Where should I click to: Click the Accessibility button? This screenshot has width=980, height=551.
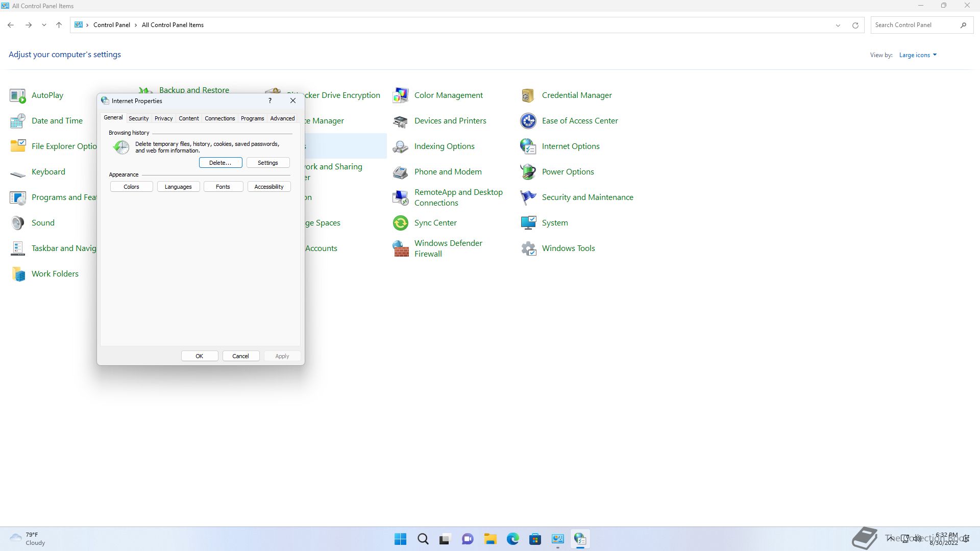pyautogui.click(x=269, y=187)
